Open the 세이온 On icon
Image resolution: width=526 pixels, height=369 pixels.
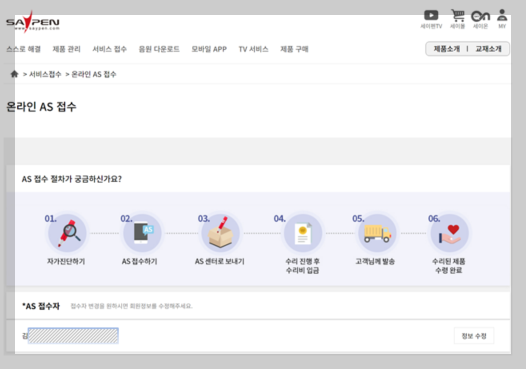pyautogui.click(x=480, y=16)
